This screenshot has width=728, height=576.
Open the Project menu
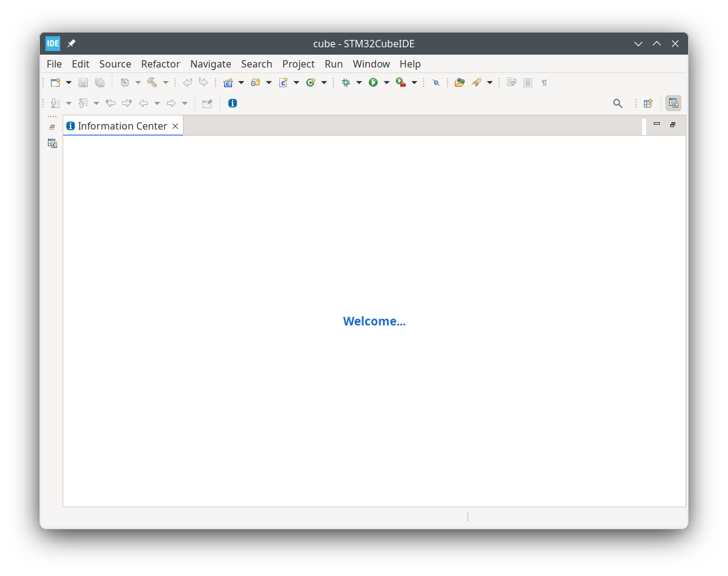tap(298, 64)
